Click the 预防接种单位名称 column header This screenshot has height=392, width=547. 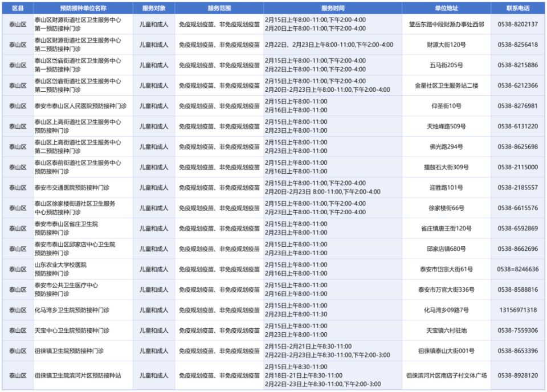tap(83, 7)
